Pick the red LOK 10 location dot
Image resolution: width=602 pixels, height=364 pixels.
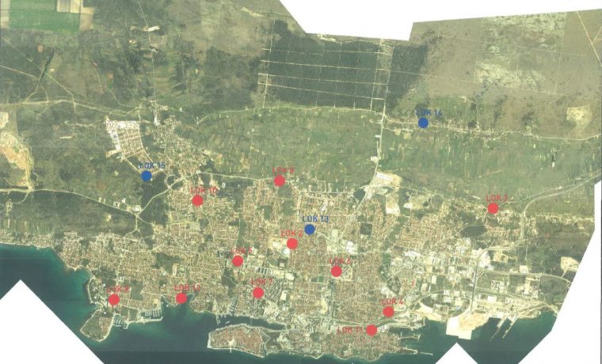click(197, 200)
